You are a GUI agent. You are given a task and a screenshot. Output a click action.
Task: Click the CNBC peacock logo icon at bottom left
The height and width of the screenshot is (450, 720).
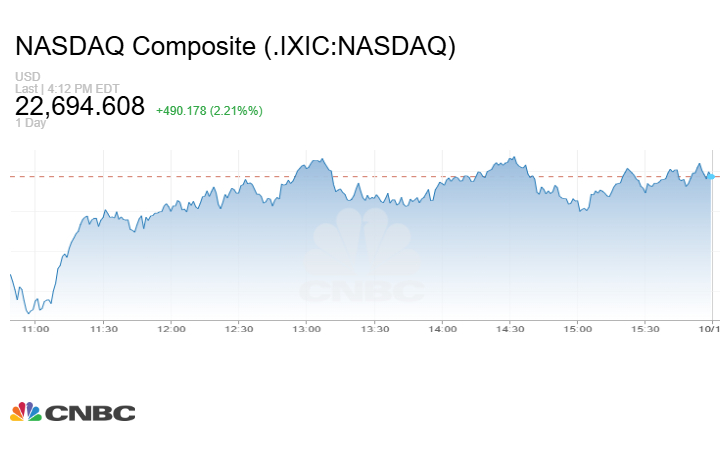[25, 412]
